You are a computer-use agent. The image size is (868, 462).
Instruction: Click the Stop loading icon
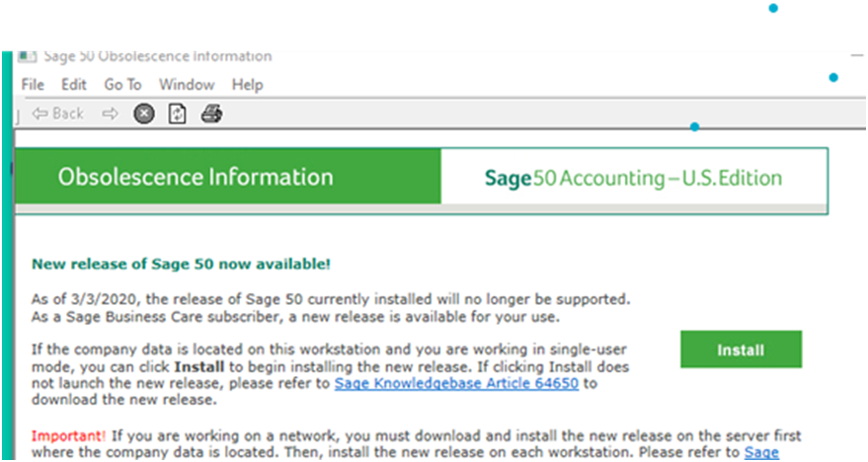(x=144, y=114)
